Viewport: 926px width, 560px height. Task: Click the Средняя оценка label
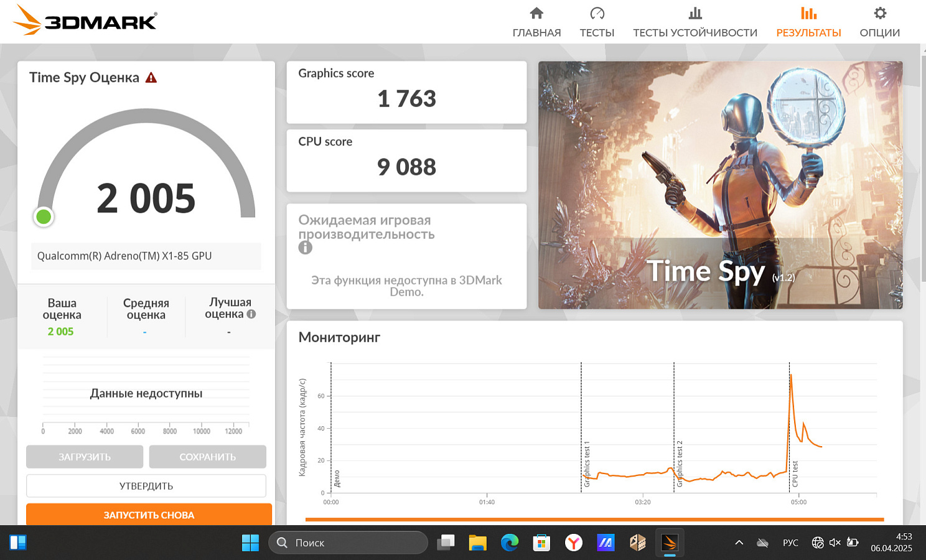[x=146, y=309]
